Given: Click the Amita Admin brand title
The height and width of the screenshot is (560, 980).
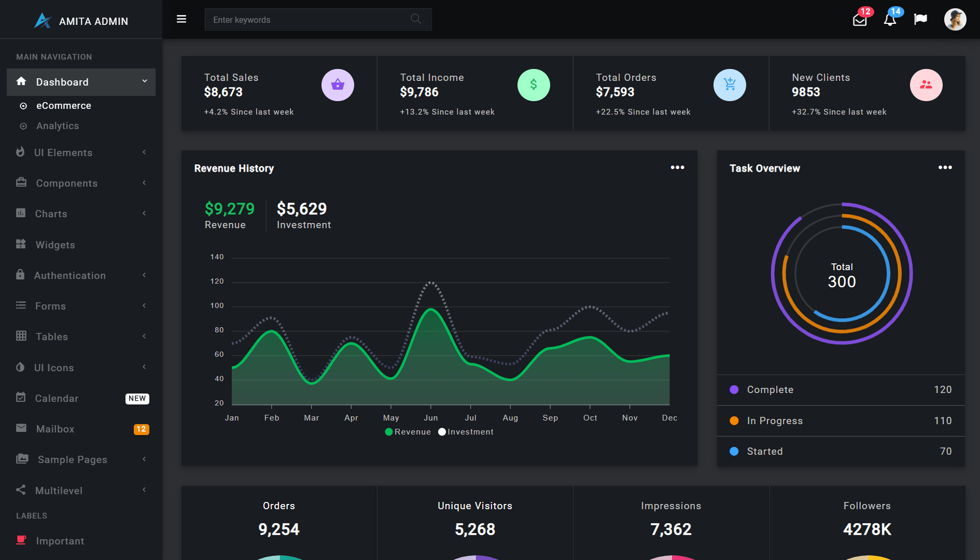Looking at the screenshot, I should [93, 21].
